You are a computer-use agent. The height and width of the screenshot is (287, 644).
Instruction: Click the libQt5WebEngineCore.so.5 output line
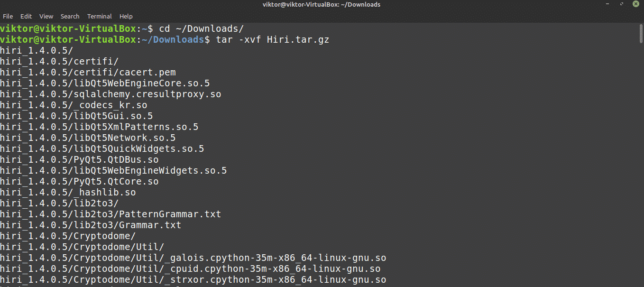(105, 83)
